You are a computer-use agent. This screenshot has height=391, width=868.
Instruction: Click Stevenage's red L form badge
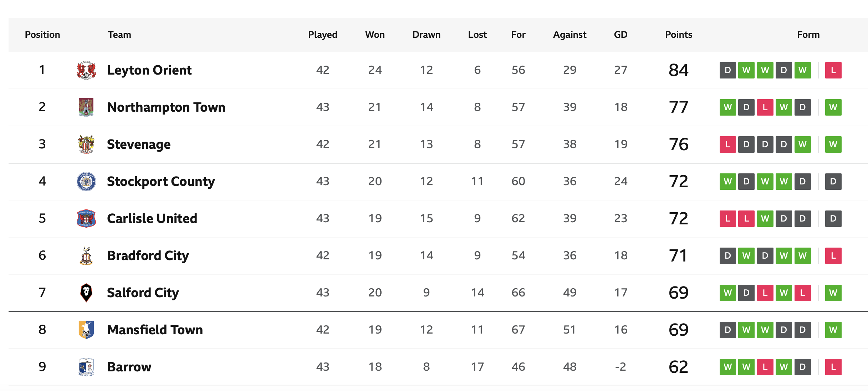728,144
